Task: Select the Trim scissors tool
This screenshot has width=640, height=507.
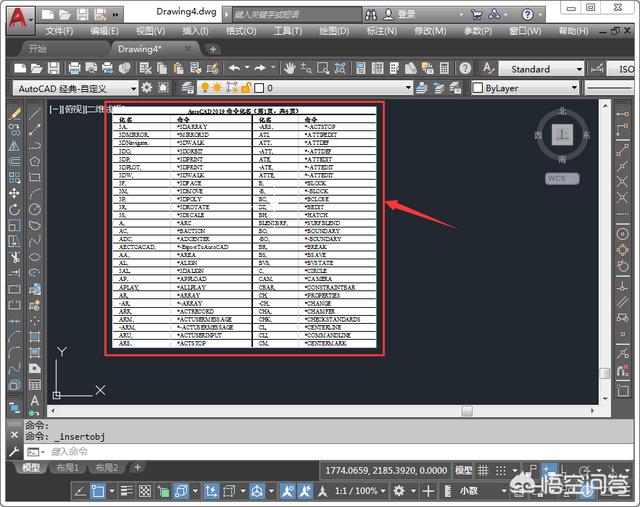Action: click(x=15, y=258)
